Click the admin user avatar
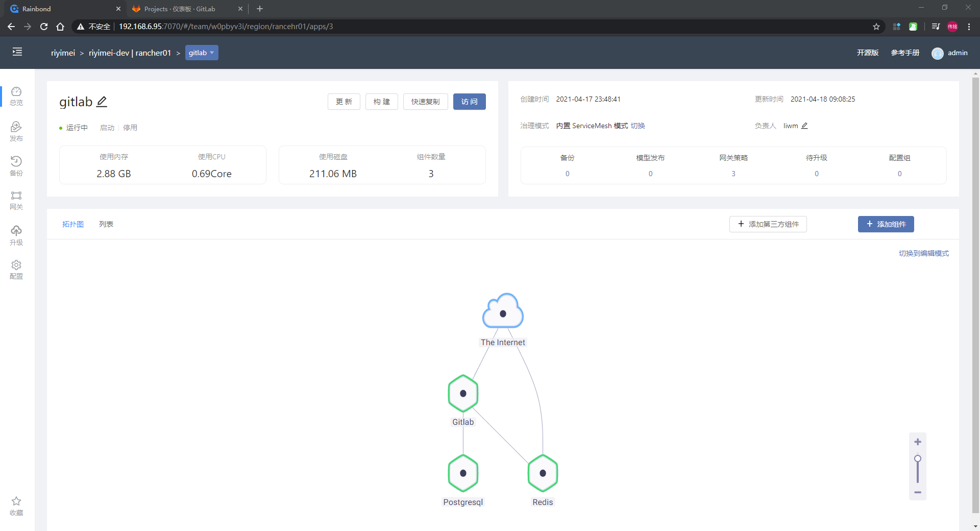Image resolution: width=980 pixels, height=531 pixels. 938,53
